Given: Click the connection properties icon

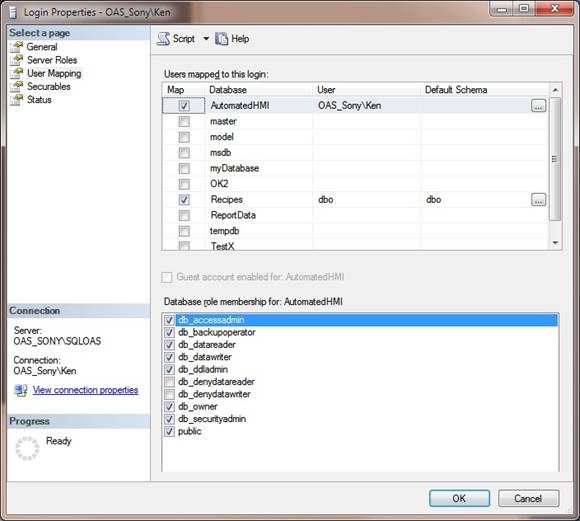Looking at the screenshot, I should click(x=21, y=390).
